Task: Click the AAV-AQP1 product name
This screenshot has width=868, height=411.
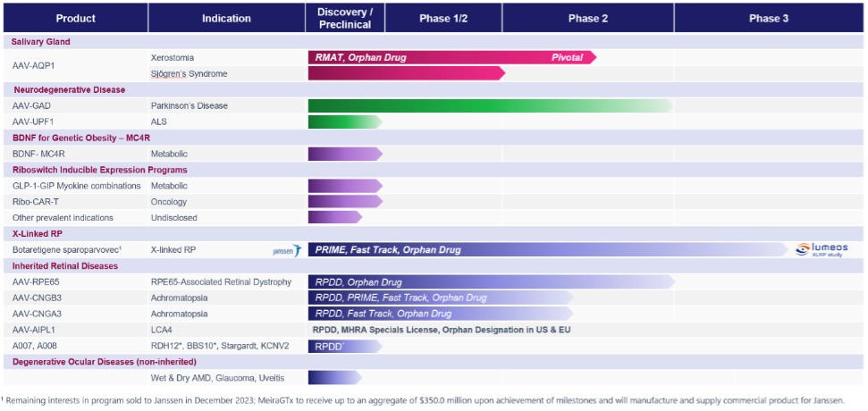Action: [35, 65]
